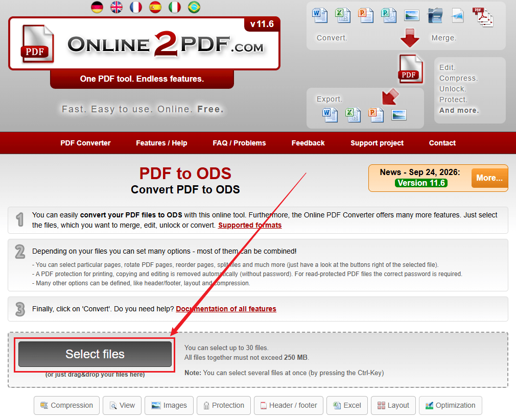Screen dimensions: 516x420
Task: Click the 'Convert.' label in top panel
Action: point(332,38)
